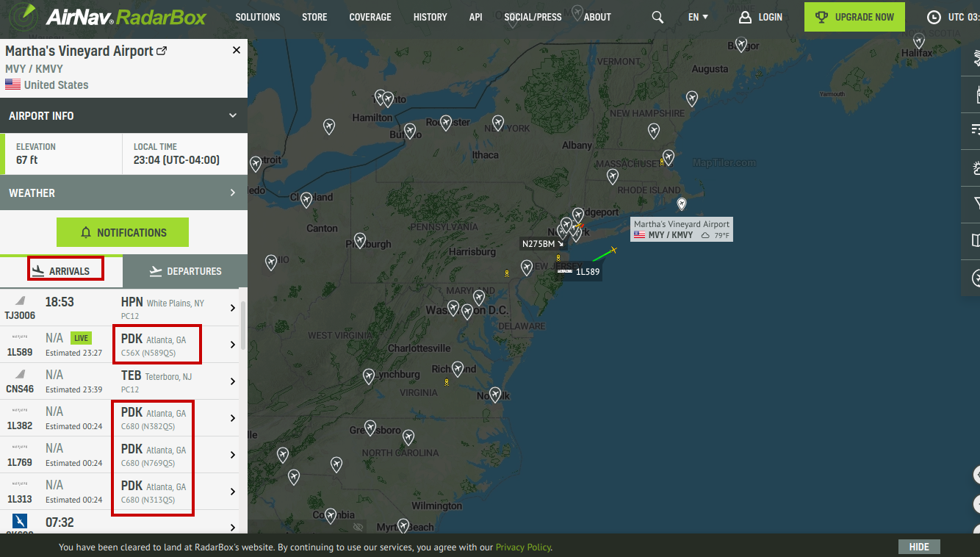This screenshot has width=980, height=557.
Task: Click the airport marker at Columbia
Action: coord(331,516)
